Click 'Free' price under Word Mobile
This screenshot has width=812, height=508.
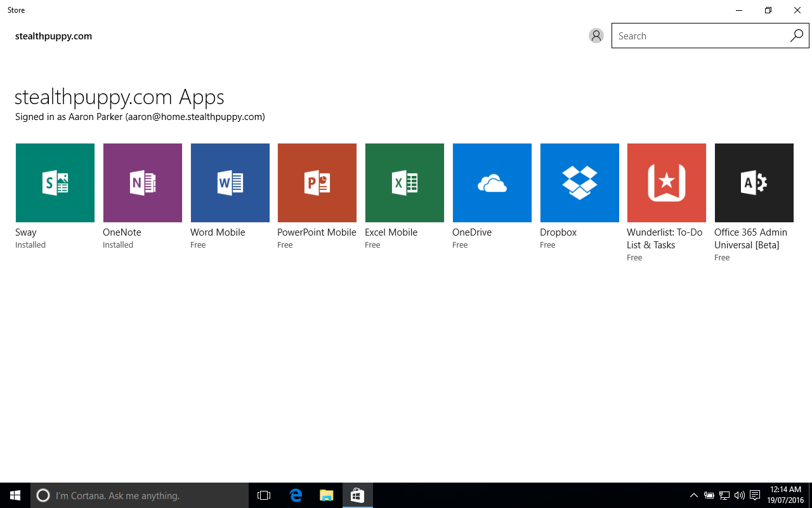click(198, 245)
